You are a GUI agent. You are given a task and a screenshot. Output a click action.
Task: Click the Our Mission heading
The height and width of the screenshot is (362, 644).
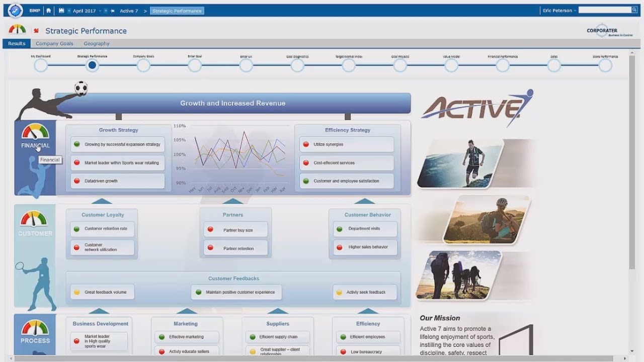tap(440, 318)
